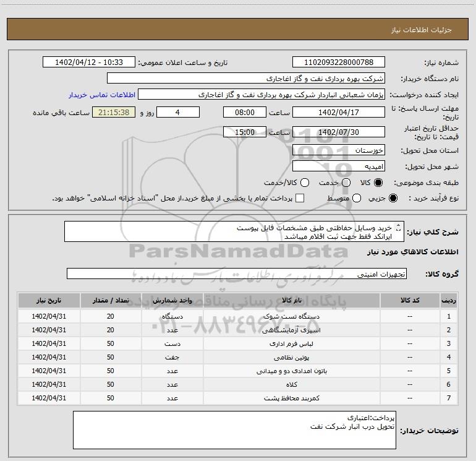
Task: Select the کالا radio button
Action: (378, 183)
